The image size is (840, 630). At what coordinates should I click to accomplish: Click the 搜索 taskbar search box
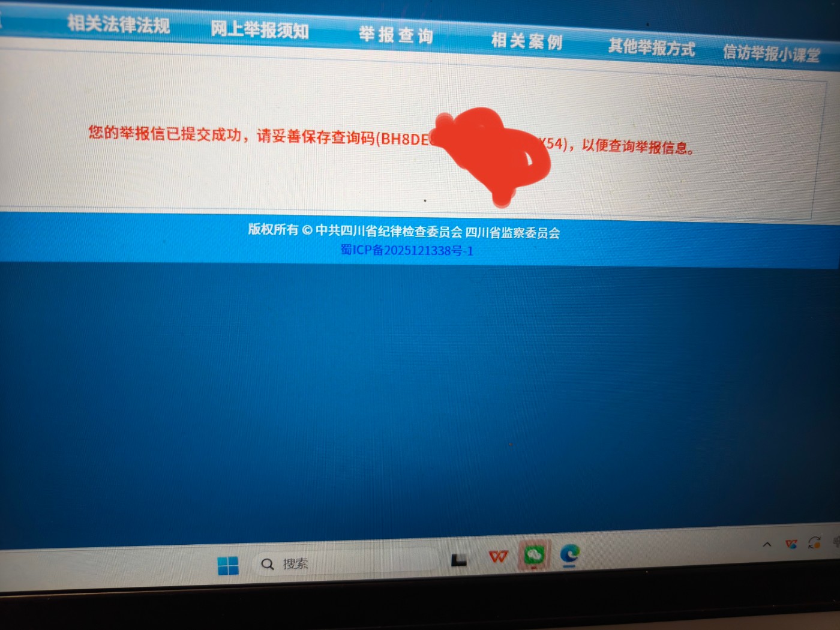pos(346,563)
